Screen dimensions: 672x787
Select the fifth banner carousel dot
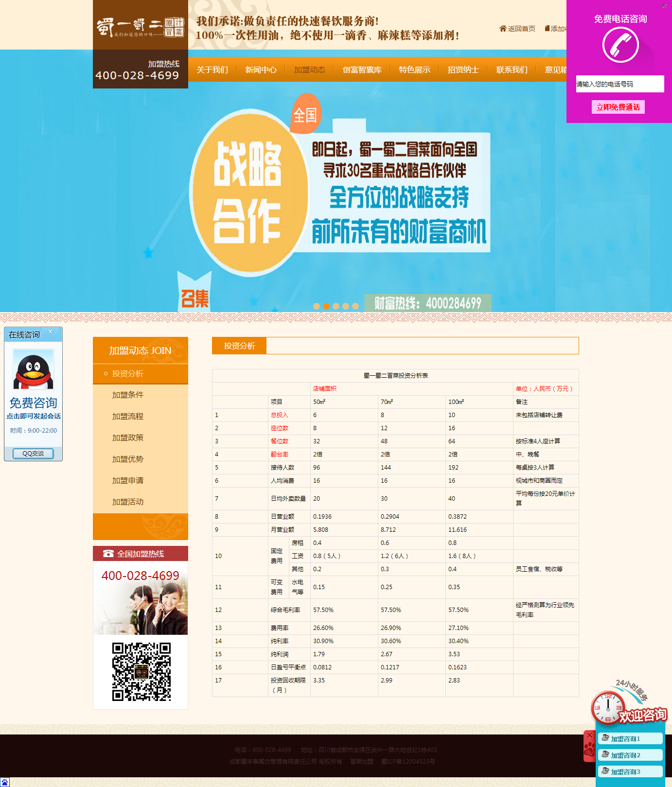[x=355, y=306]
